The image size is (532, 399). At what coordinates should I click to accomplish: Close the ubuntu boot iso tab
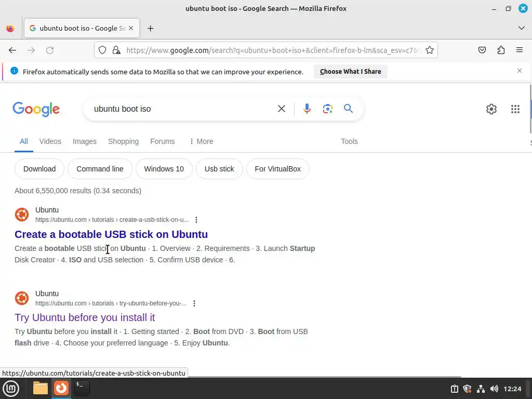click(x=131, y=28)
